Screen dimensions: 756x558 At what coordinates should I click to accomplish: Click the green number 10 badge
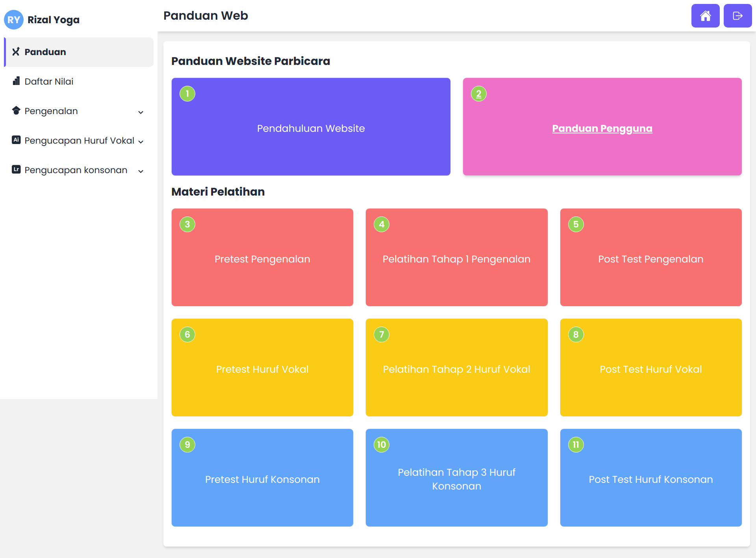(382, 445)
